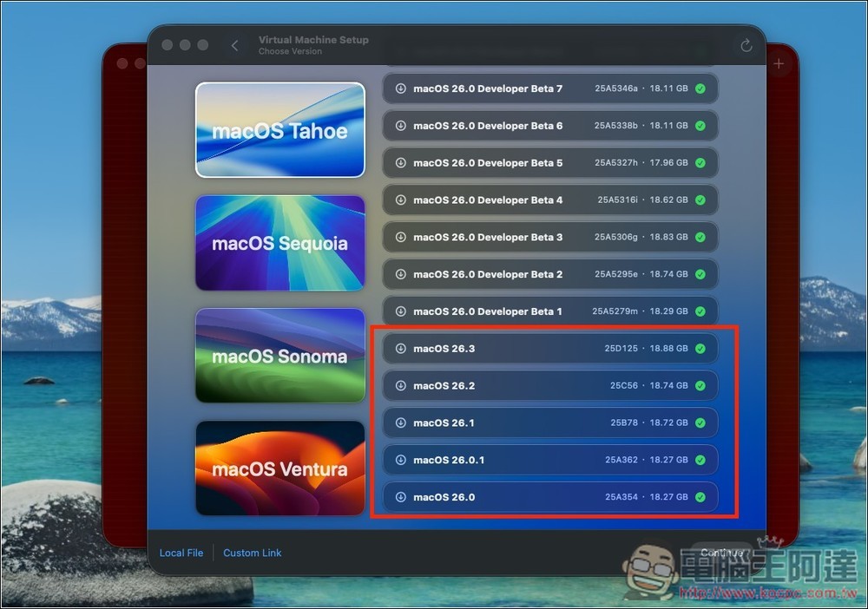Green checkmark on Developer Beta 1 row

700,311
